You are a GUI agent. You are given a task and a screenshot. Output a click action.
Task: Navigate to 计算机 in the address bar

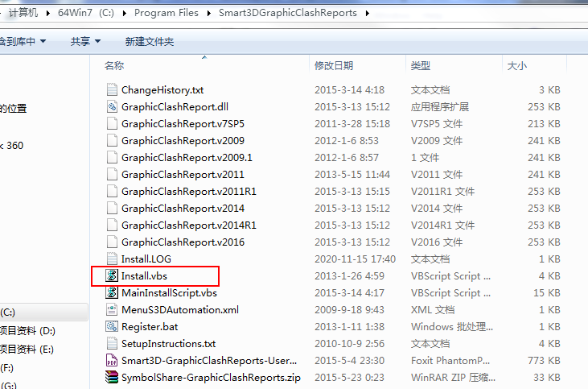23,13
